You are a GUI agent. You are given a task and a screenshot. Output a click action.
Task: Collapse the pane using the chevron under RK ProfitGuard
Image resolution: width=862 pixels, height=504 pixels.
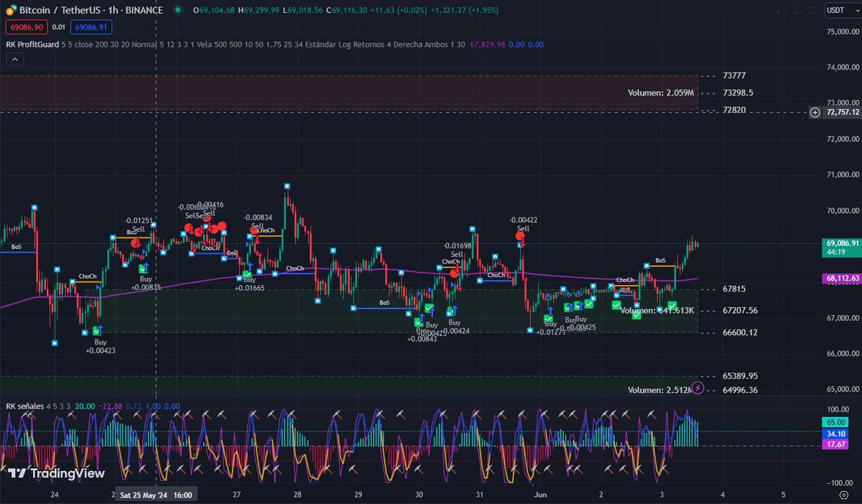14,59
